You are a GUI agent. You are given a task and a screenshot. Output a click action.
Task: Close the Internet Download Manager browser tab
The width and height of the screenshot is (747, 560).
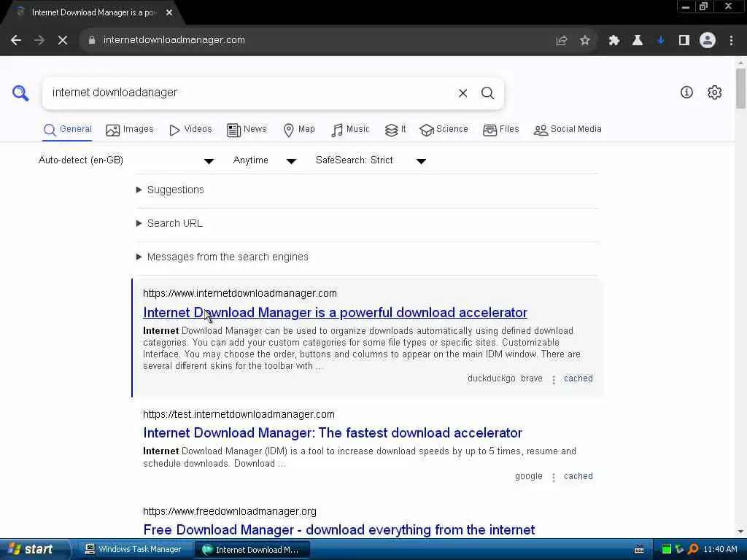(169, 13)
